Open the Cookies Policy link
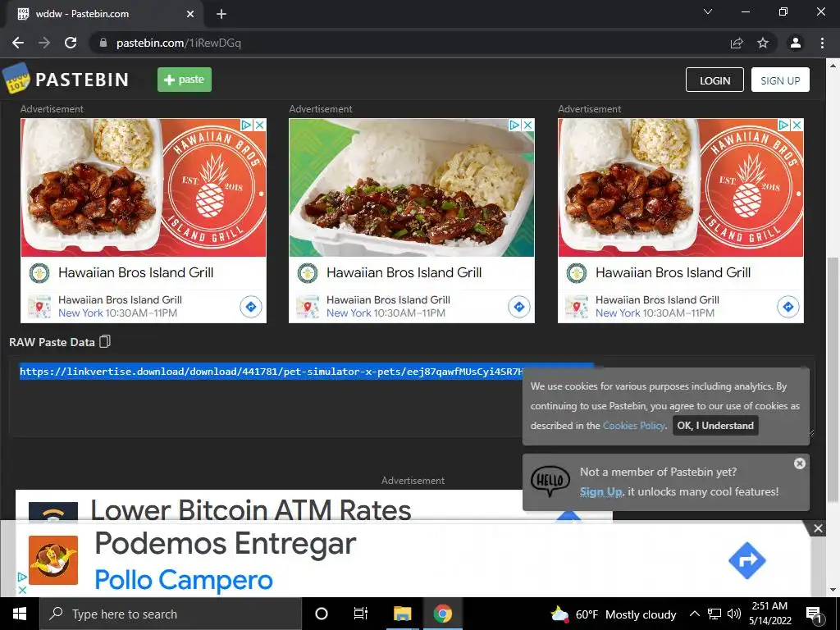 [634, 426]
